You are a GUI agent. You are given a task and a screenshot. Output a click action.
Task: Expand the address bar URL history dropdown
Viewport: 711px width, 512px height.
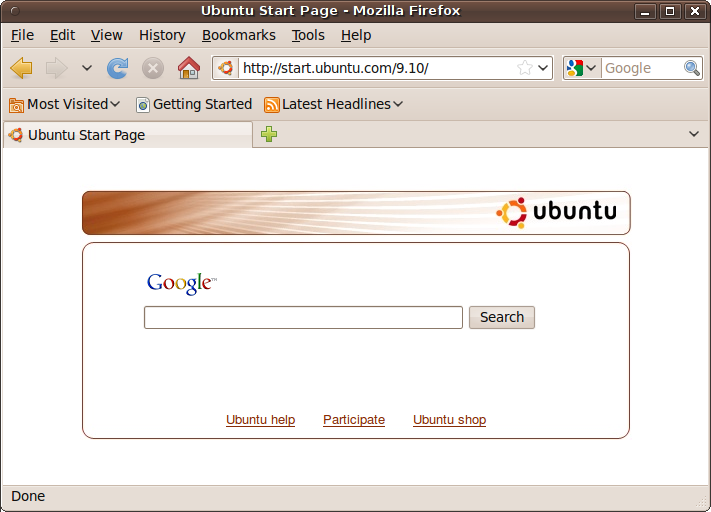(x=543, y=68)
